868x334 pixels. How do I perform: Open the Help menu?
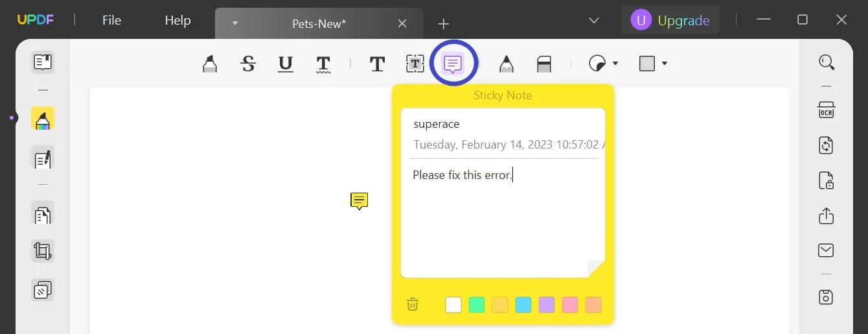[x=177, y=21]
